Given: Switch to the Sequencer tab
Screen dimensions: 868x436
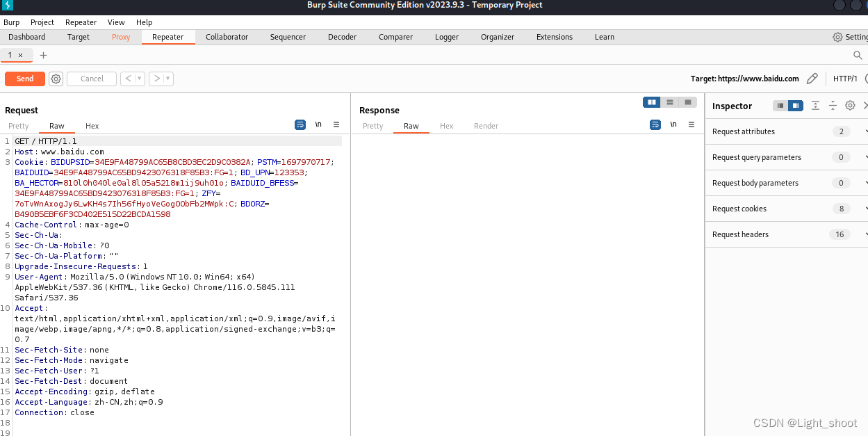Looking at the screenshot, I should click(x=288, y=37).
